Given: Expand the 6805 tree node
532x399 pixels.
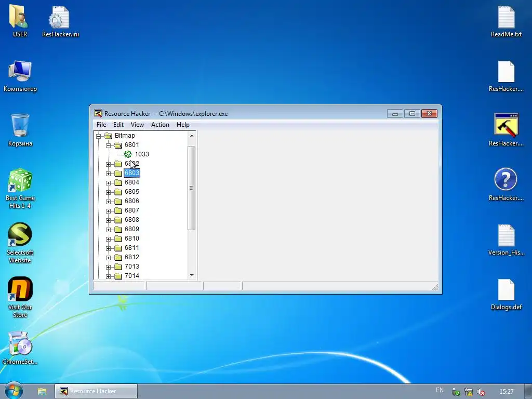Looking at the screenshot, I should point(108,192).
